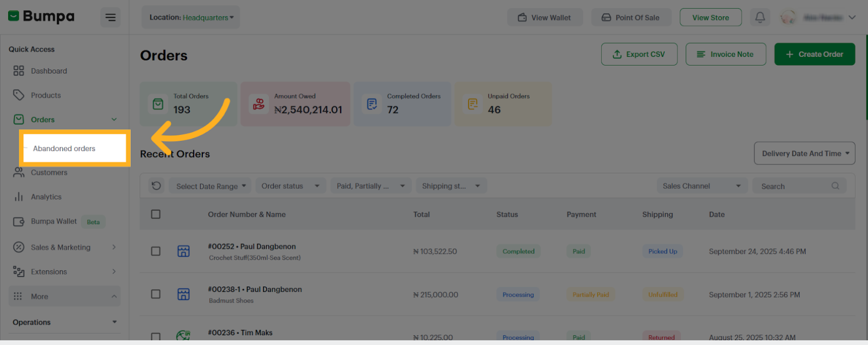Click Export CSV button
This screenshot has width=868, height=345.
639,54
